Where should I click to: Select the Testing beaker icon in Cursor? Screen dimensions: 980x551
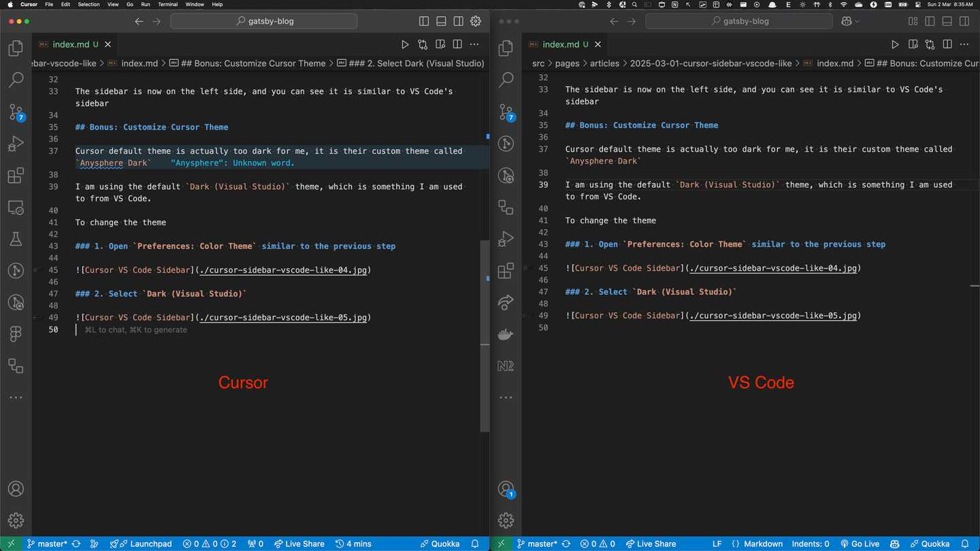click(x=16, y=239)
